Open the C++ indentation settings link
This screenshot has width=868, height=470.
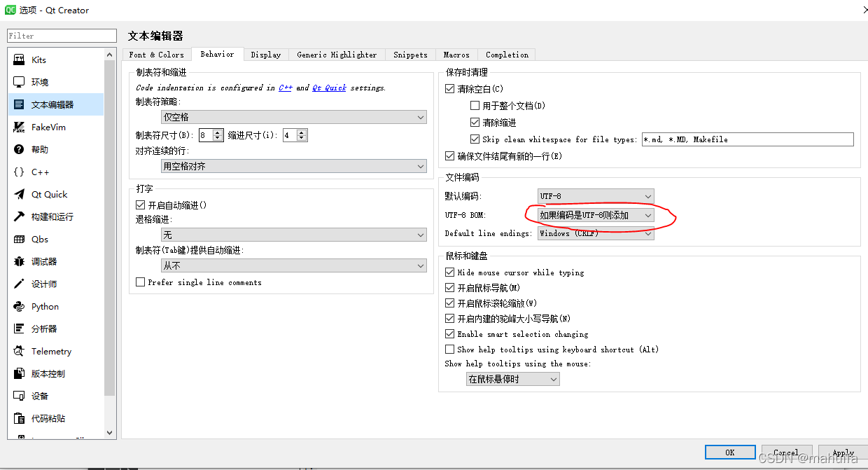pos(285,88)
